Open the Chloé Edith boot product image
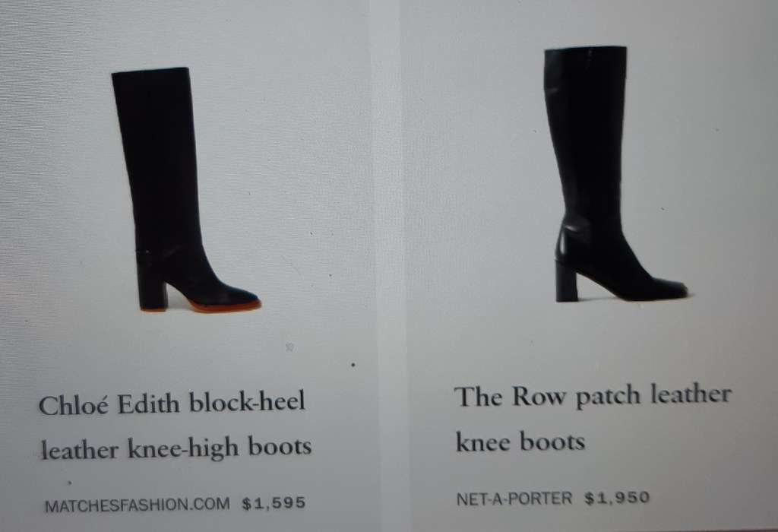Viewport: 778px width, 532px height. (x=186, y=189)
